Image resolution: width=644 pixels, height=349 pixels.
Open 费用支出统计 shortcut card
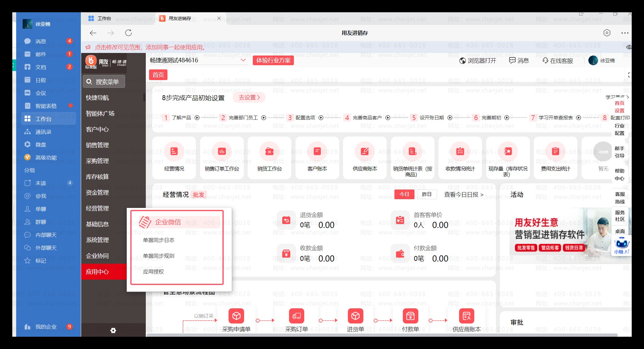click(x=555, y=158)
